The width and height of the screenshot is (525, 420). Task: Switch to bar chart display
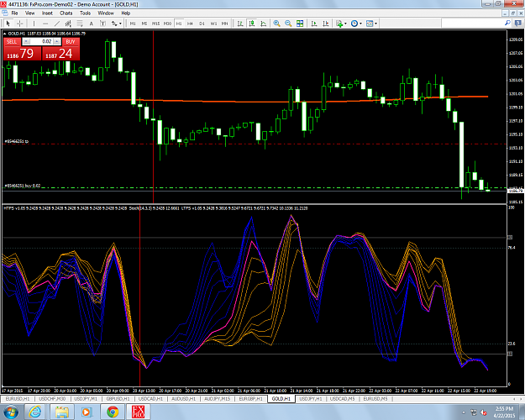240,24
